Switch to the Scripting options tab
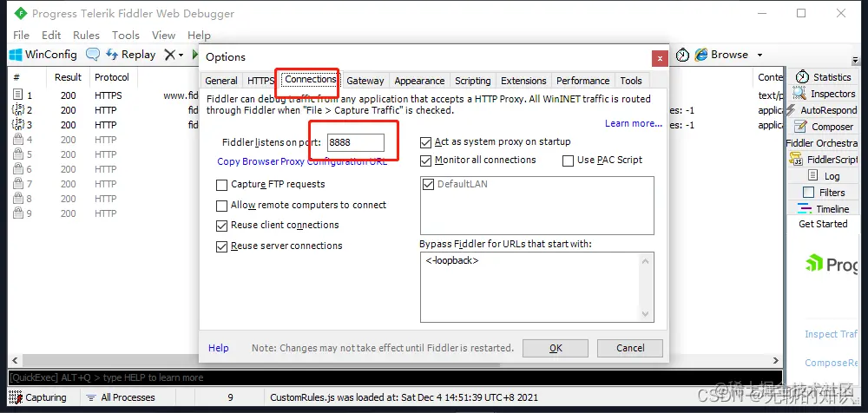Image resolution: width=868 pixels, height=413 pixels. tap(473, 81)
